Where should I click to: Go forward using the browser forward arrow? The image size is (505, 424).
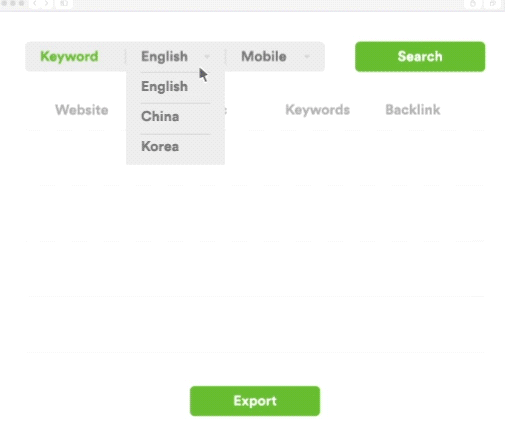coord(46,3)
